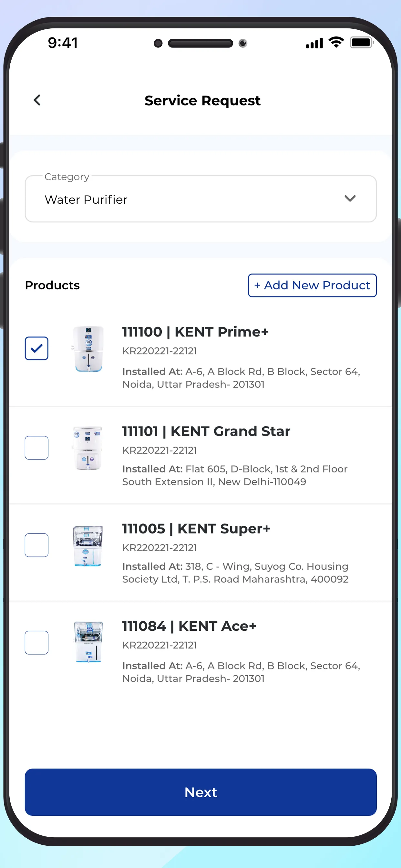The image size is (401, 868).
Task: Tap the KENT Ace+ product image
Action: [x=88, y=642]
